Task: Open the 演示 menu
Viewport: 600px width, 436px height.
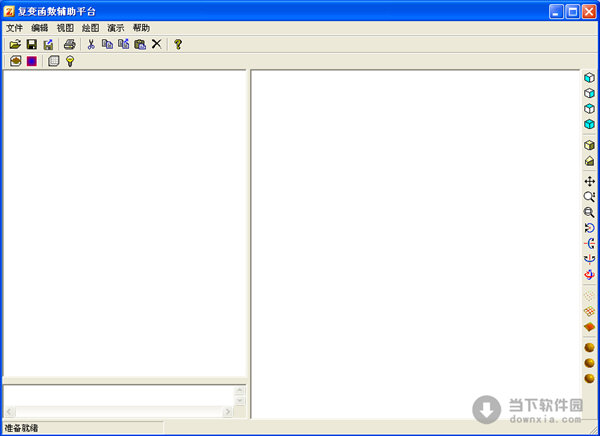Action: click(116, 28)
